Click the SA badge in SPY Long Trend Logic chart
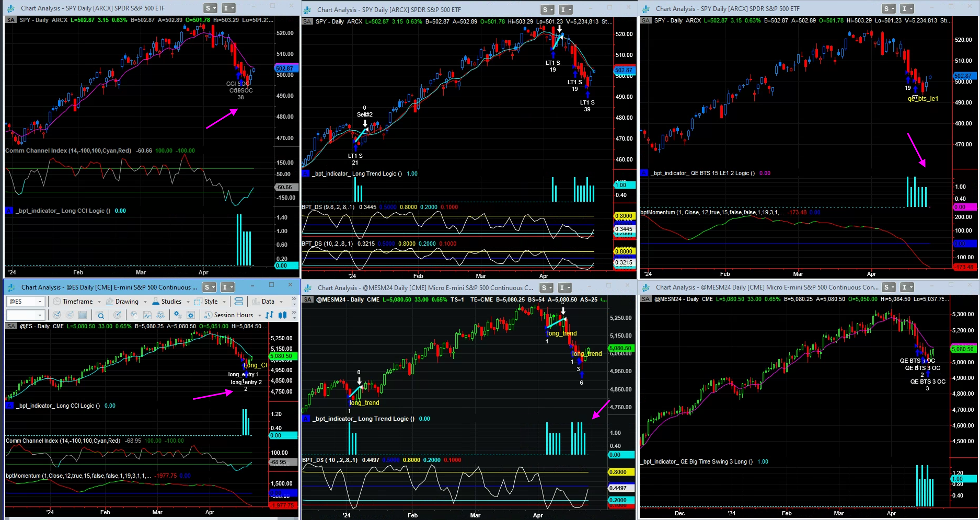 pyautogui.click(x=307, y=21)
